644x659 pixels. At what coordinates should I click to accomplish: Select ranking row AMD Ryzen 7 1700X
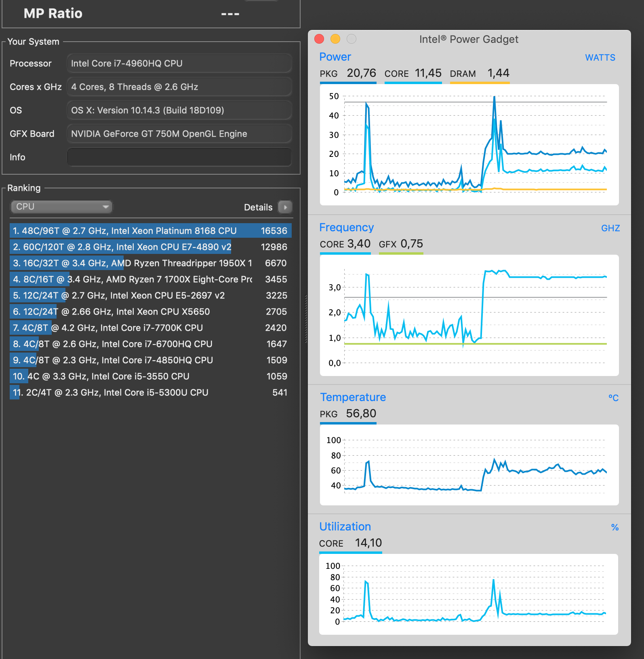click(151, 279)
